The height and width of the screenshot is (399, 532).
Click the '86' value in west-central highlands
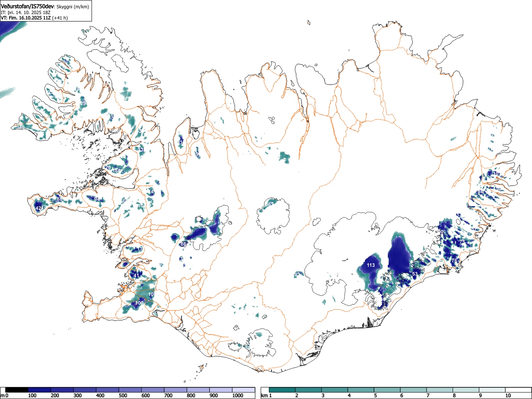[x=183, y=244]
